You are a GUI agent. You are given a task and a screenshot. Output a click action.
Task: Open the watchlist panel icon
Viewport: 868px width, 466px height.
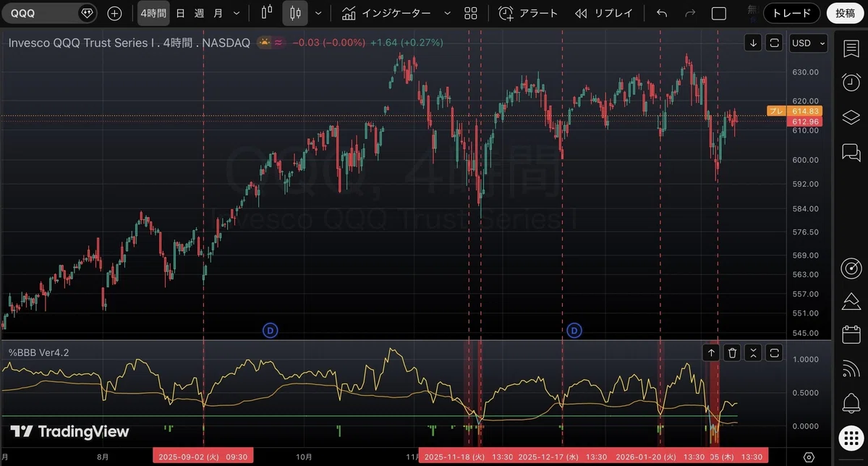[x=851, y=48]
